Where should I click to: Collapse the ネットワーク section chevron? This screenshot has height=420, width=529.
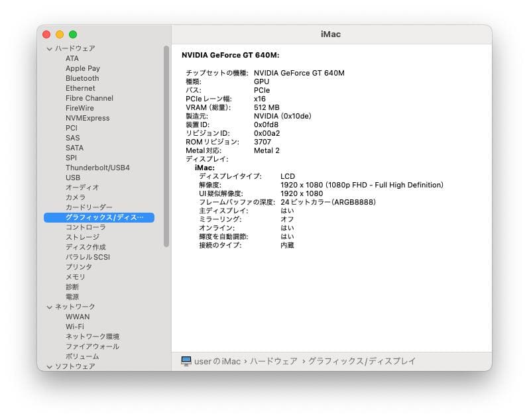[x=49, y=307]
